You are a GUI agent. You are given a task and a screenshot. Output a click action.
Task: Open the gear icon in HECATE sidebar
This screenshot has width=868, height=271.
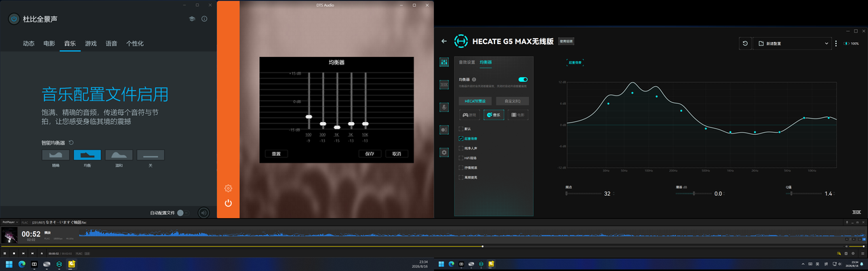(444, 152)
